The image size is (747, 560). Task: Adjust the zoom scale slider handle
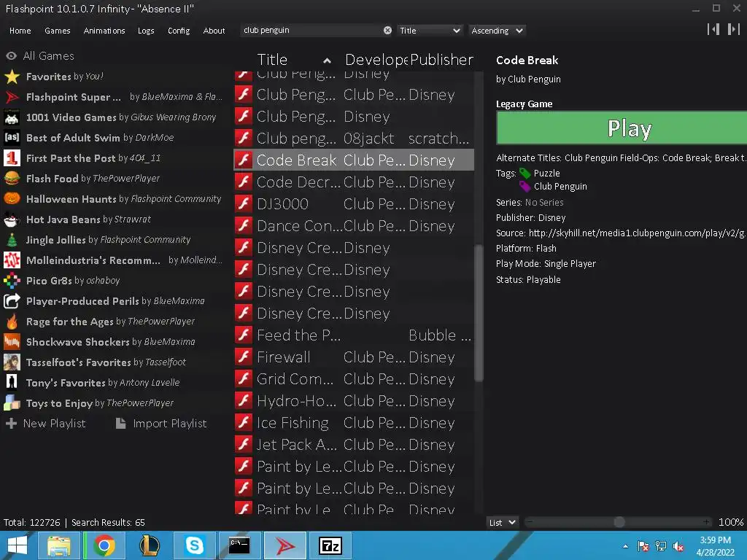point(619,522)
